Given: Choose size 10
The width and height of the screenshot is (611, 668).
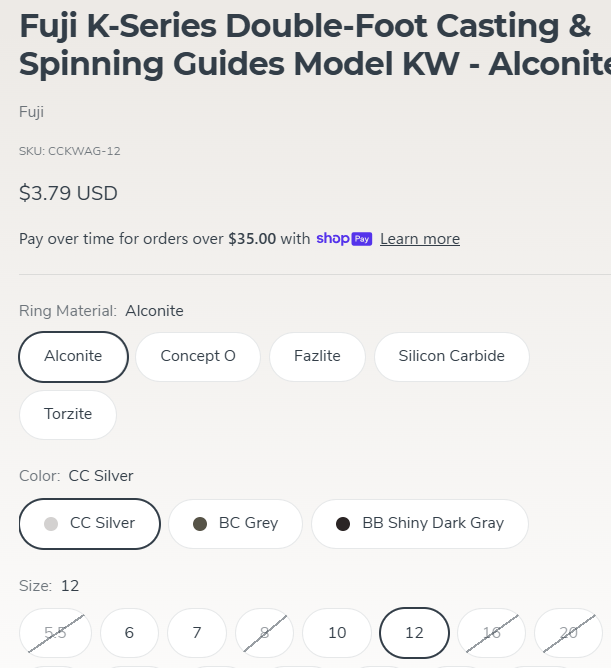Looking at the screenshot, I should pos(337,633).
